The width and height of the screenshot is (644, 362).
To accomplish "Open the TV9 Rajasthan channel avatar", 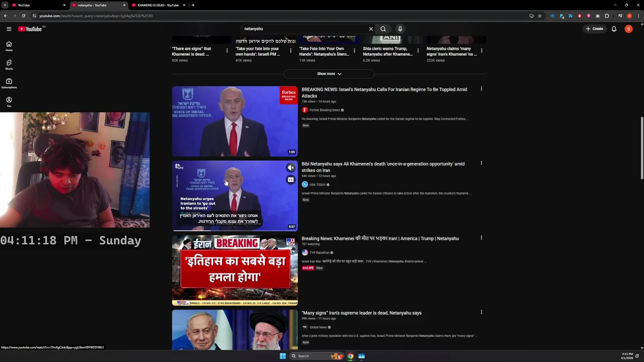I will coord(304,252).
